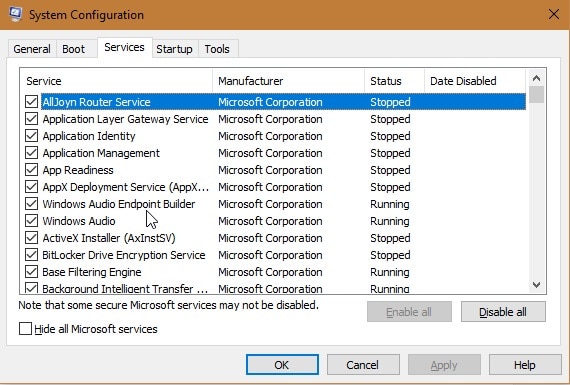Click the vertical scrollbar thumb
This screenshot has height=385, width=570.
[536, 95]
